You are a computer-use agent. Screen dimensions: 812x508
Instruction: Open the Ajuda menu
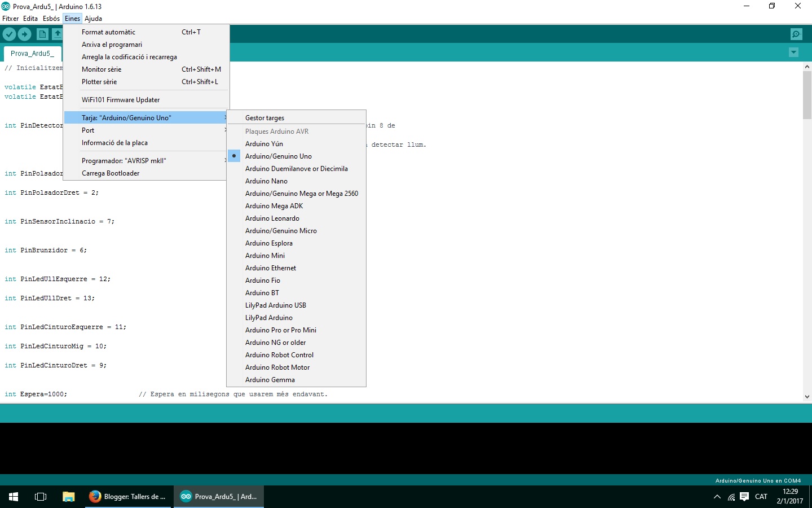94,19
